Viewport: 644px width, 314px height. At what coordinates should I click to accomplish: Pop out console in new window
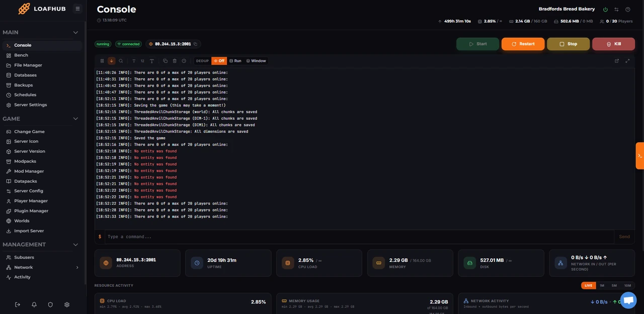tap(617, 61)
